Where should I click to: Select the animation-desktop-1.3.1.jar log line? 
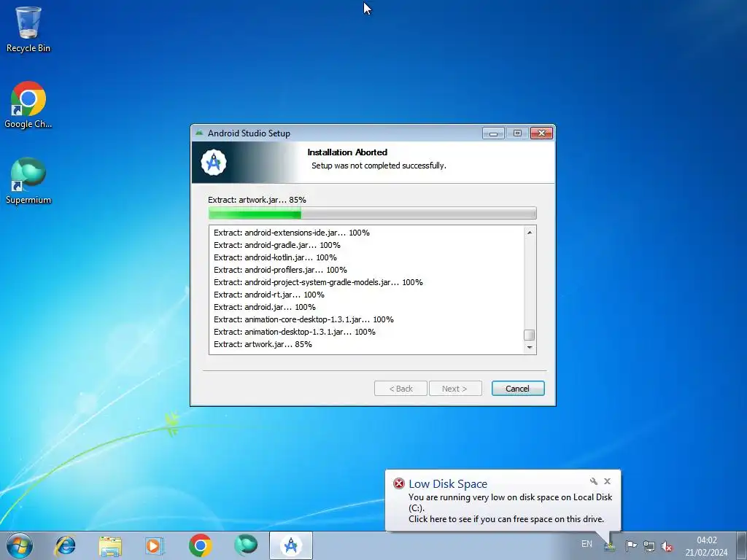click(x=295, y=332)
